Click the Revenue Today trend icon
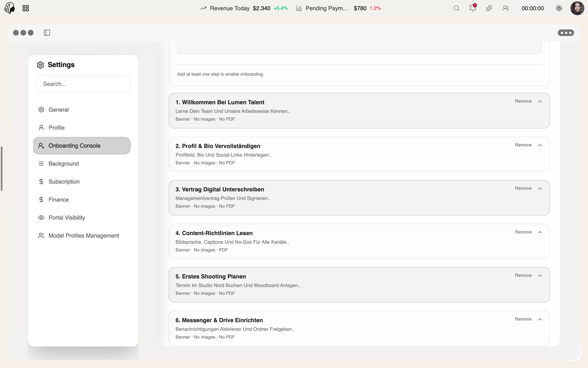588x368 pixels. pos(203,8)
